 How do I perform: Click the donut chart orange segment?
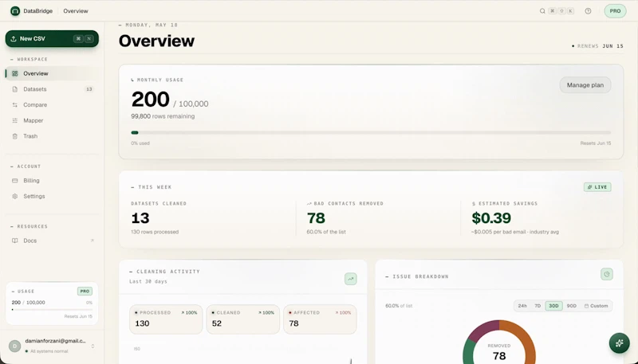526,339
